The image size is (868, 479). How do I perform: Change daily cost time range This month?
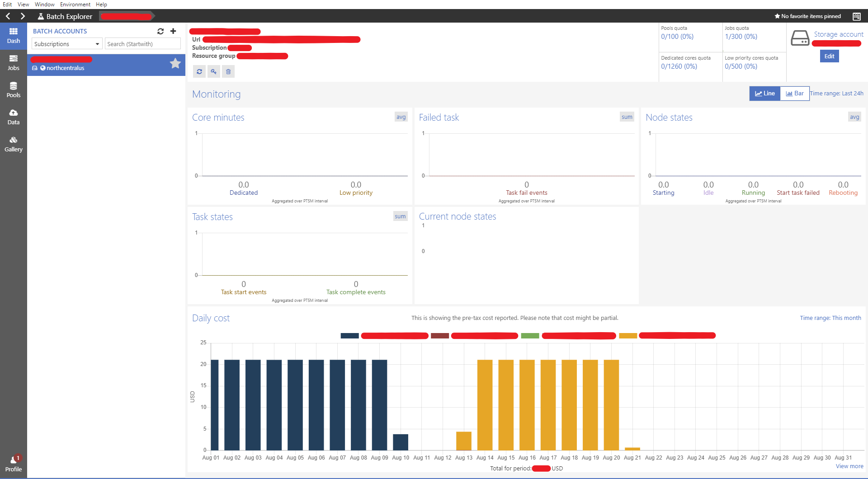(x=830, y=318)
